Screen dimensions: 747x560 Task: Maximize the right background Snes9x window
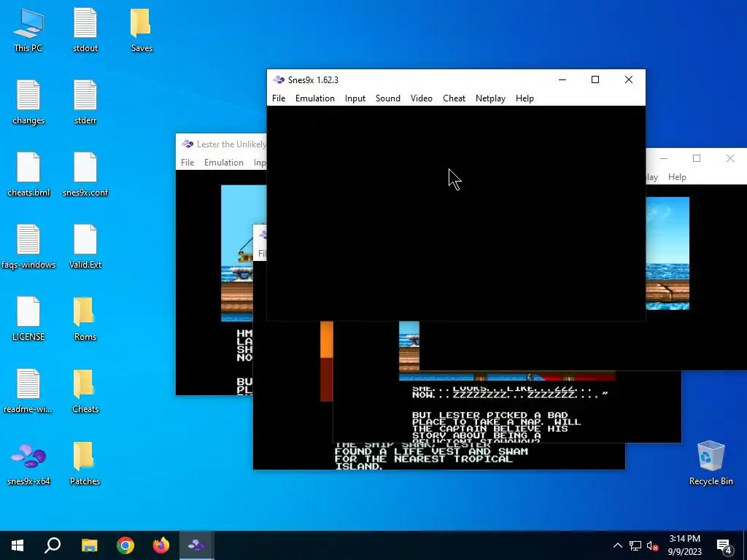tap(697, 158)
